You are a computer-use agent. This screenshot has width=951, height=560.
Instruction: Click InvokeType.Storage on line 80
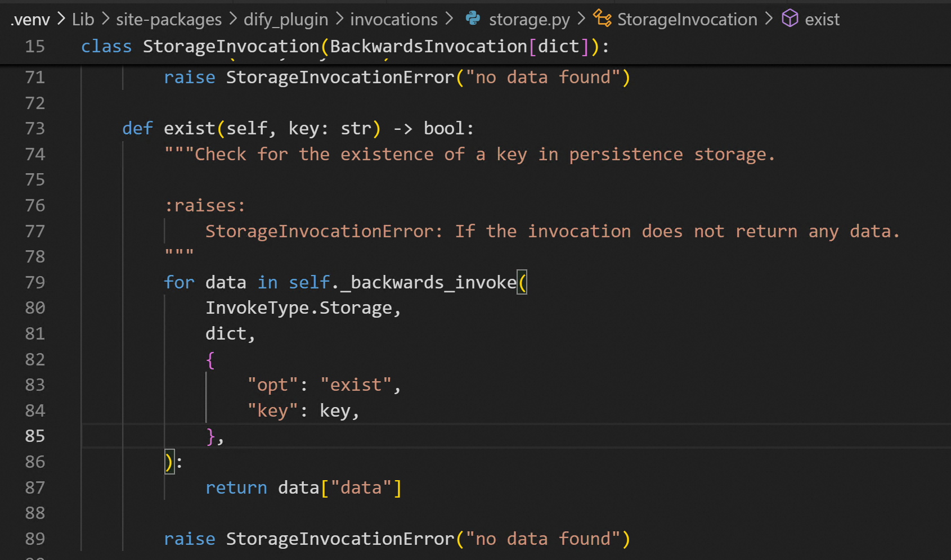298,308
